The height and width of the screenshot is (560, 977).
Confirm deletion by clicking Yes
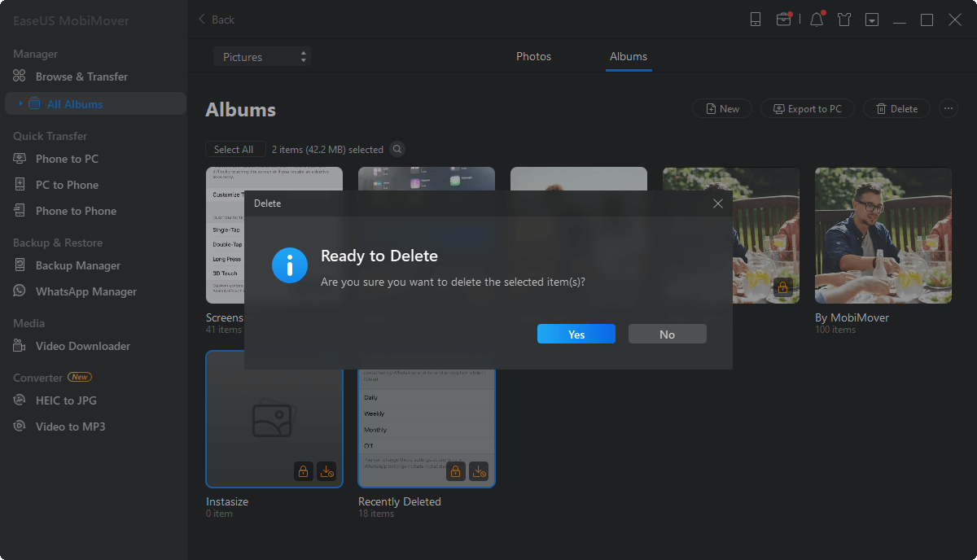[576, 334]
